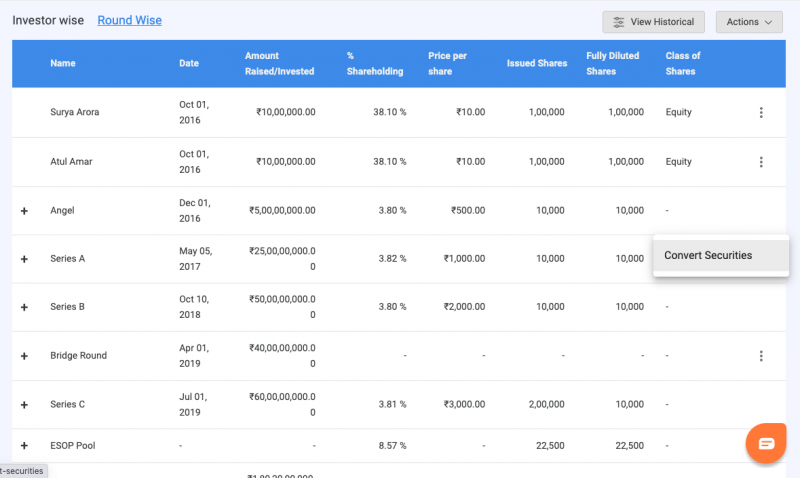This screenshot has width=800, height=478.
Task: Click the Price per share column header
Action: pyautogui.click(x=447, y=63)
